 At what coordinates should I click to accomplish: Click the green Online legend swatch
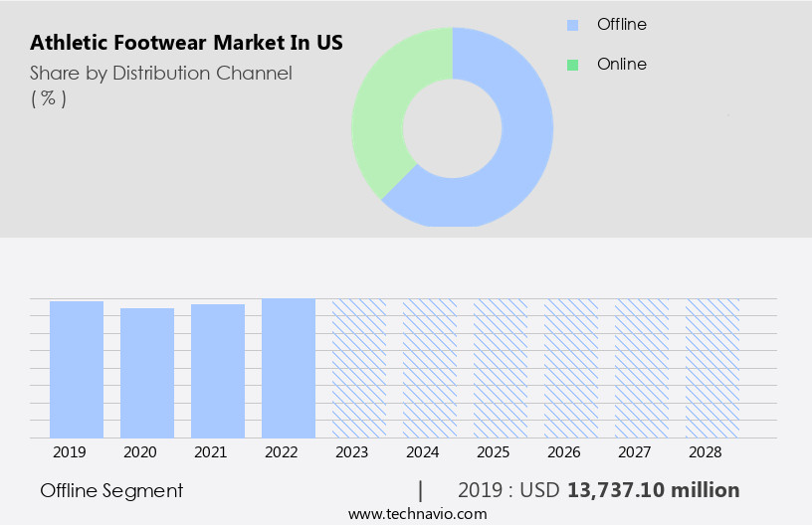click(572, 65)
